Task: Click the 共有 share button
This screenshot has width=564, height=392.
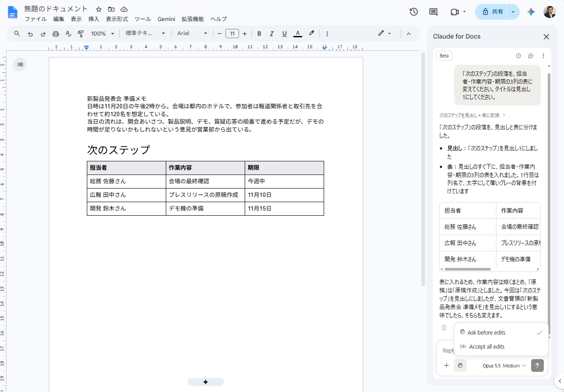Action: click(x=492, y=12)
